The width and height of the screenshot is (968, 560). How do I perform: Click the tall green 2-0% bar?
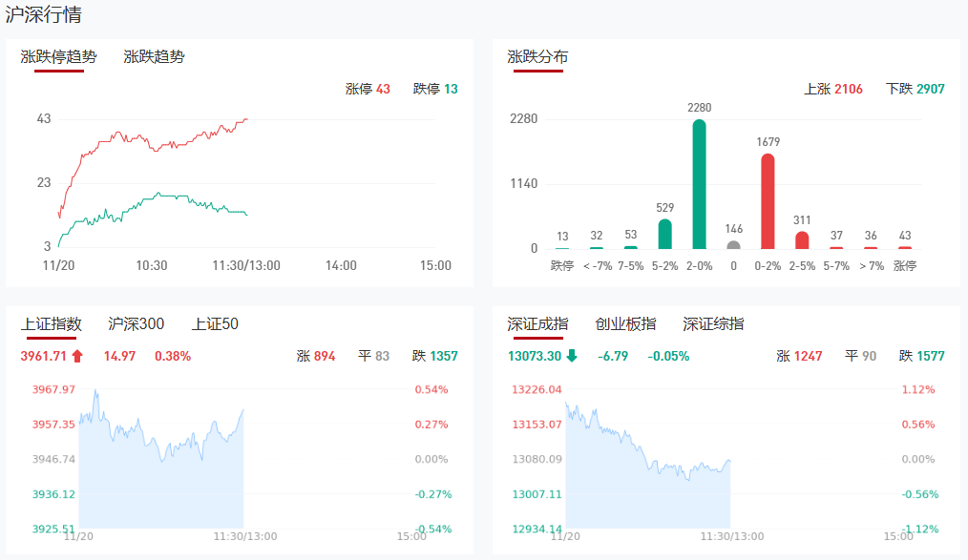(x=700, y=184)
